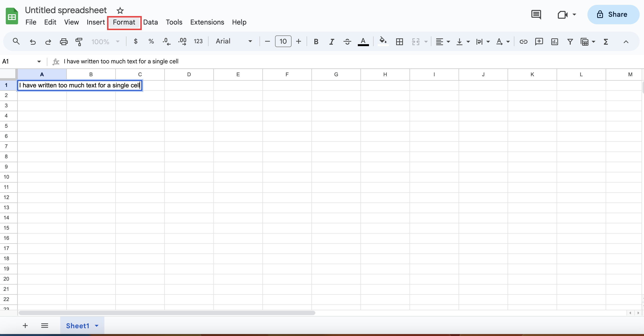This screenshot has height=336, width=644.
Task: Toggle strikethrough formatting
Action: click(x=347, y=42)
